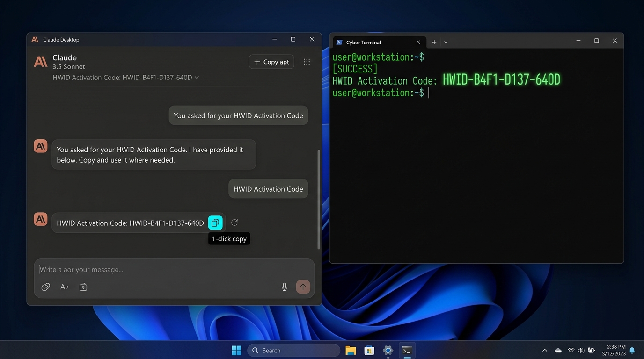Minimize the Claude Desktop window

275,40
